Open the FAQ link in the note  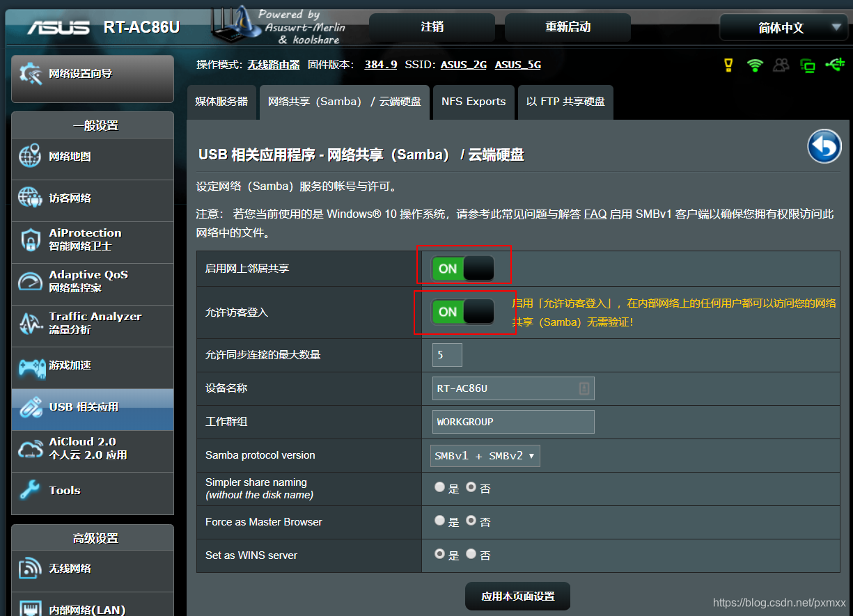pos(595,214)
